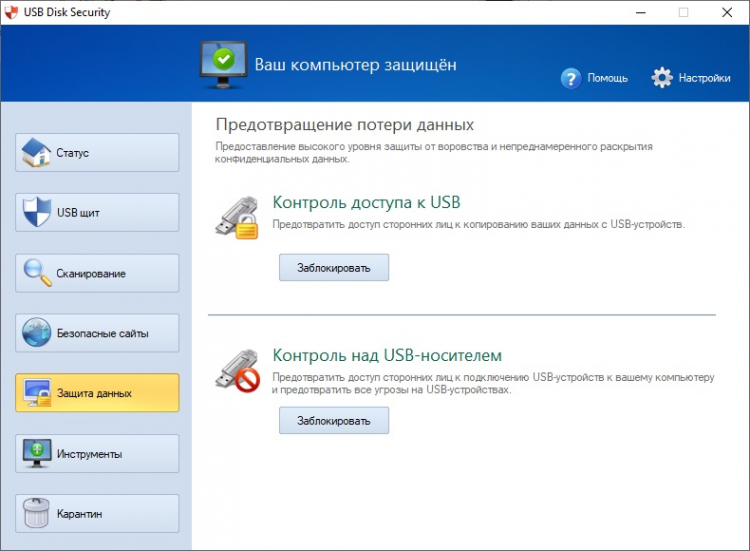750x551 pixels.
Task: Click the gear settings icon
Action: 662,77
